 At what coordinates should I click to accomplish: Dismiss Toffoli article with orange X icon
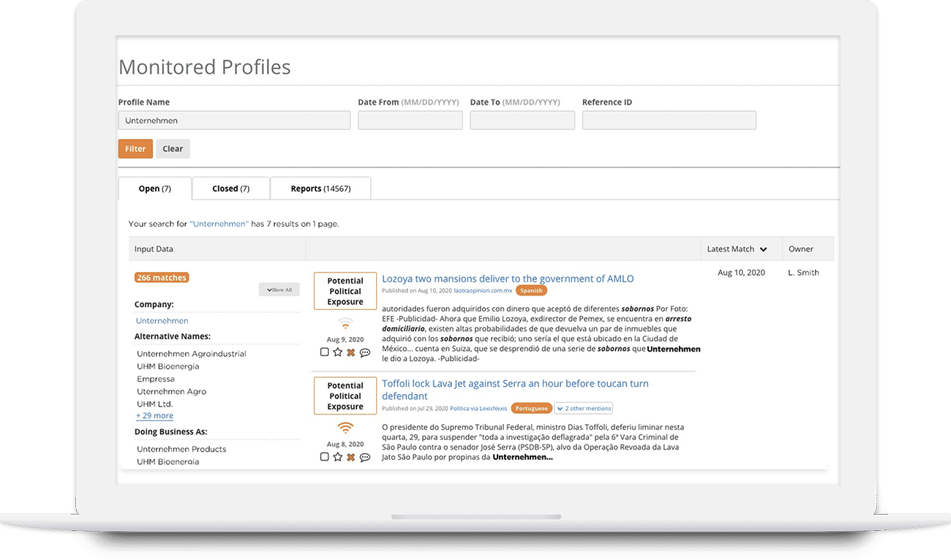click(350, 457)
